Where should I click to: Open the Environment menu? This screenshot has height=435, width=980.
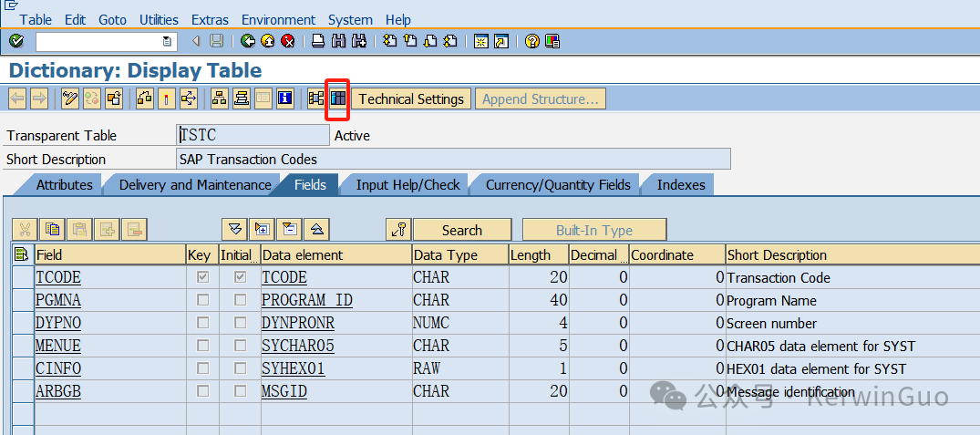coord(278,19)
